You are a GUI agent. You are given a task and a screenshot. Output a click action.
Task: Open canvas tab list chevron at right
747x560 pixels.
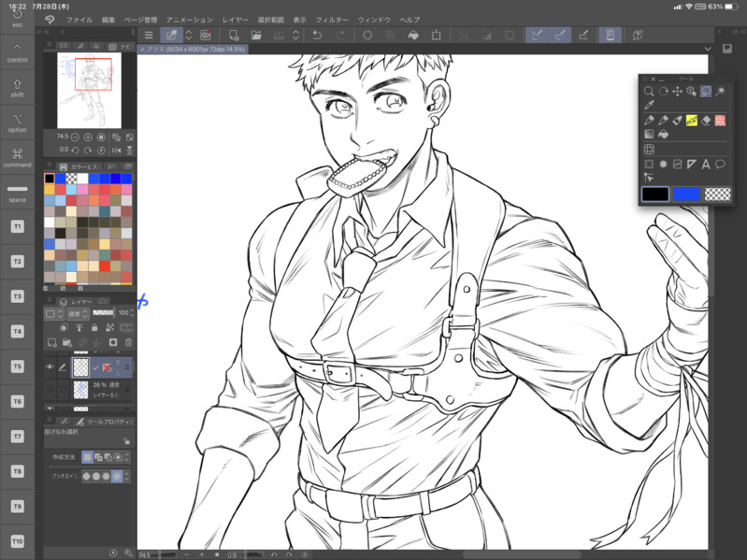(708, 49)
